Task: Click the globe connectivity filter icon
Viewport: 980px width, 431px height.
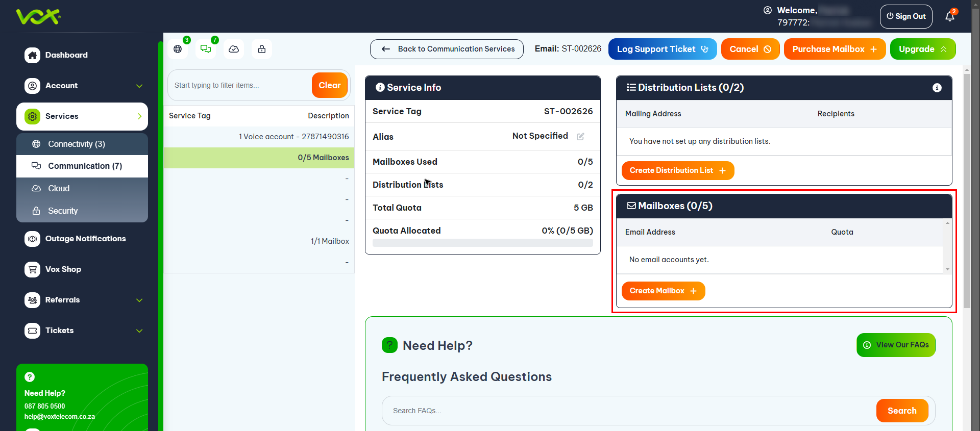Action: click(x=178, y=49)
